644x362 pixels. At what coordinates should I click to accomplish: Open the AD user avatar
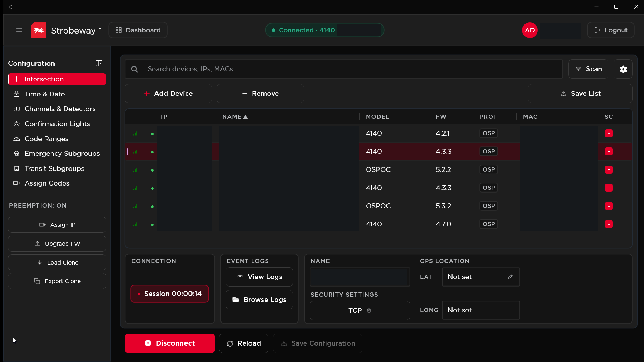(x=530, y=30)
